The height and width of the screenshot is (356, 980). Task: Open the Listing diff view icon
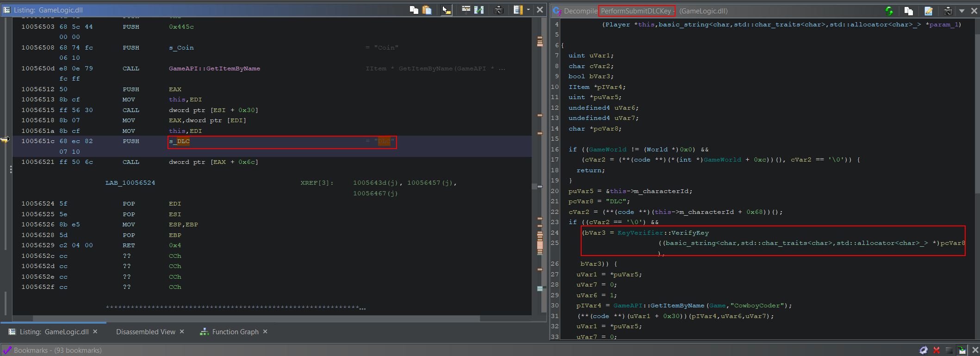tap(479, 10)
